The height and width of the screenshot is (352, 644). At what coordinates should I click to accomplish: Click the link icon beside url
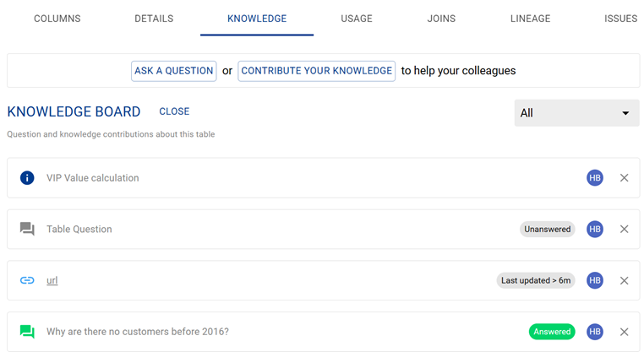27,280
